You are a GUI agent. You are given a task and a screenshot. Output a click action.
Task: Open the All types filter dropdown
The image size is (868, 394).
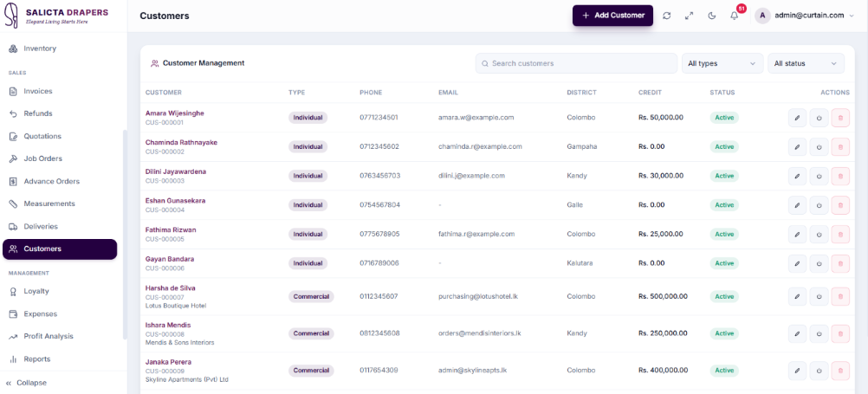click(722, 63)
